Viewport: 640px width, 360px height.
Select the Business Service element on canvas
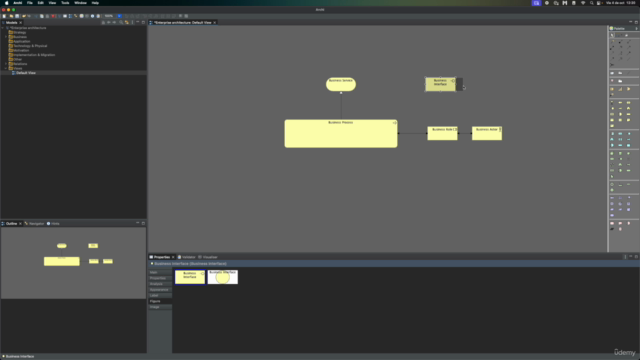click(341, 84)
